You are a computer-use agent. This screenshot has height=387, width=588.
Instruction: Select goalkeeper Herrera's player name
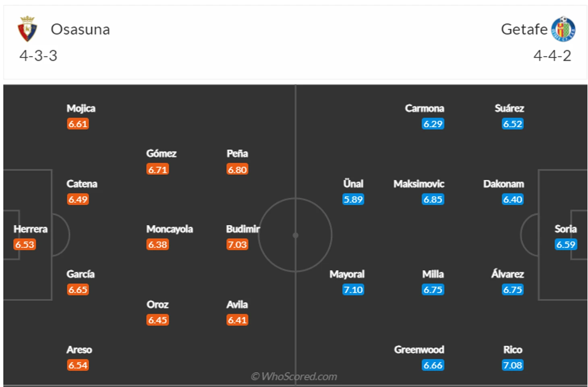[x=31, y=229]
